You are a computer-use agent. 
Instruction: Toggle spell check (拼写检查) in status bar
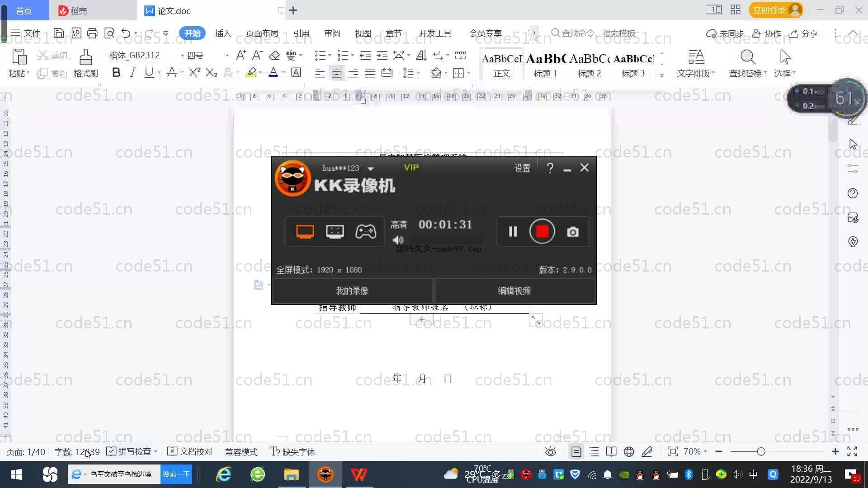[132, 452]
